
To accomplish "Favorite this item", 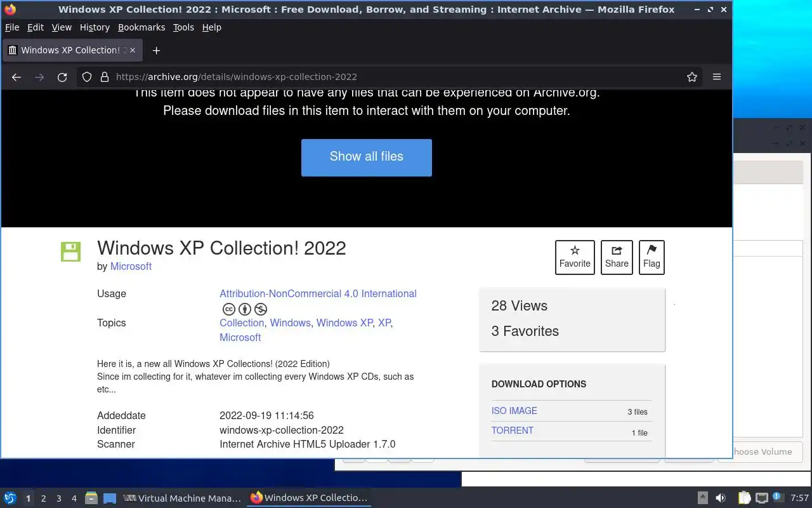I will (x=575, y=257).
